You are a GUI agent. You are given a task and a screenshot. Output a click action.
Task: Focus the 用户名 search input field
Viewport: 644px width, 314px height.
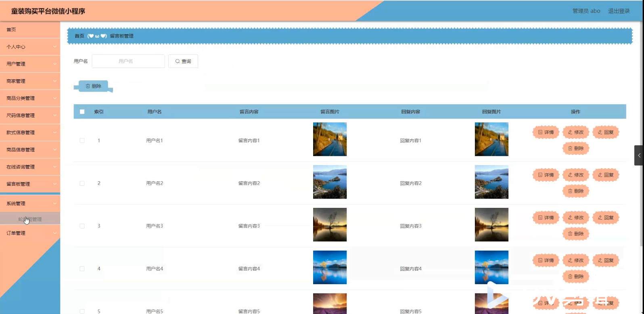coord(128,61)
